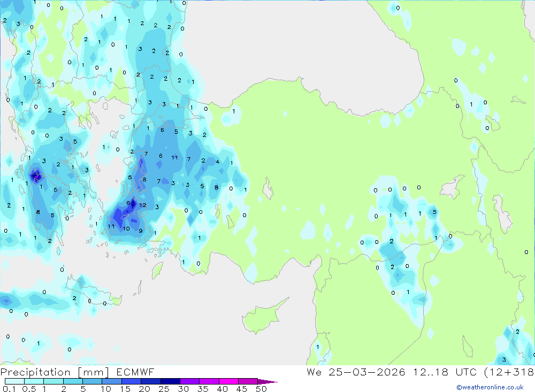Click the legend label 30
Image resolution: width=535 pixels, height=392 pixels.
[183, 389]
